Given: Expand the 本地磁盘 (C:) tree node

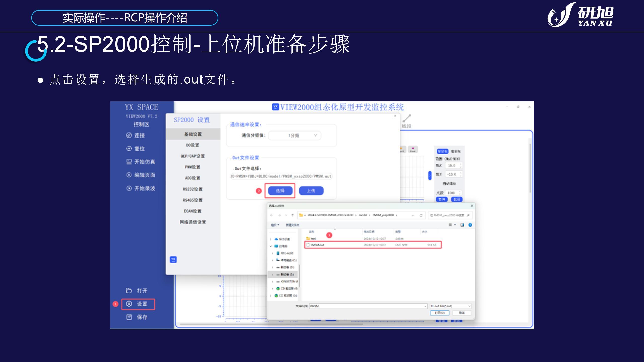Looking at the screenshot, I should pyautogui.click(x=272, y=260).
